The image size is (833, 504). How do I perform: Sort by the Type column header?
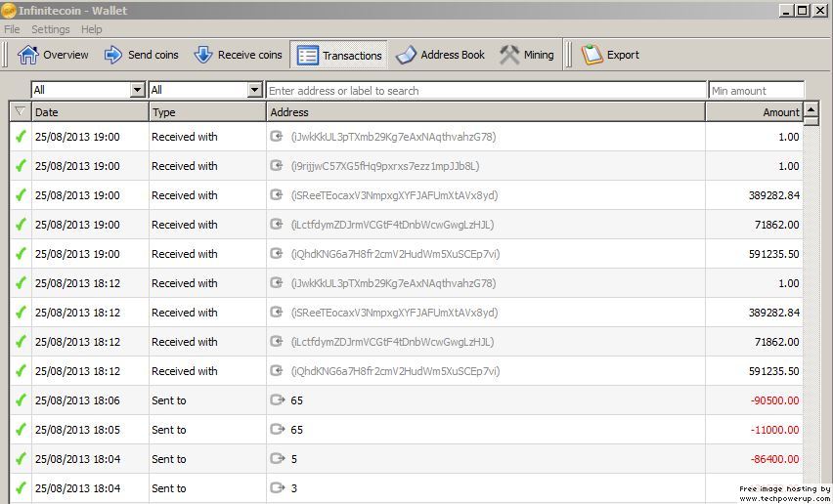pyautogui.click(x=207, y=112)
